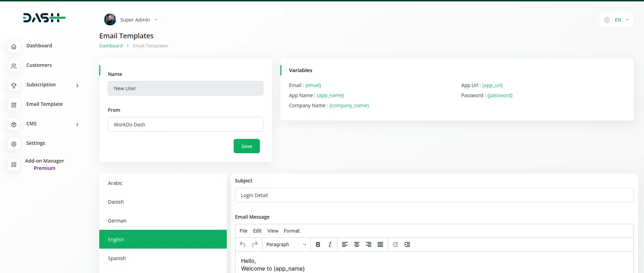Open the Super Admin profile dropdown
This screenshot has width=644, height=273.
132,20
